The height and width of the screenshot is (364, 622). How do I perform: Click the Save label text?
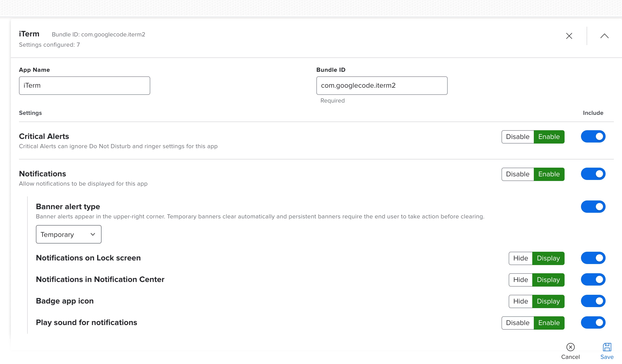click(x=607, y=357)
